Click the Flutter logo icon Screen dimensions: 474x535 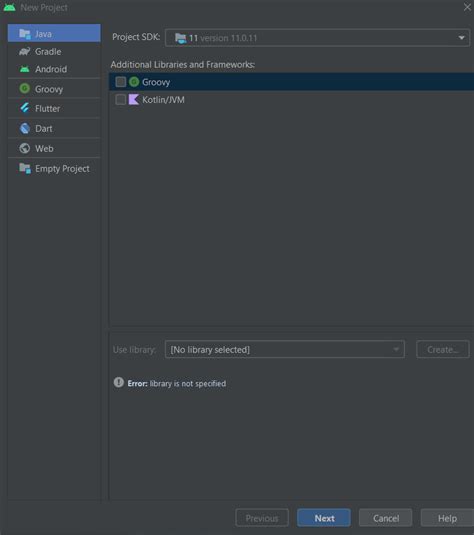(25, 108)
